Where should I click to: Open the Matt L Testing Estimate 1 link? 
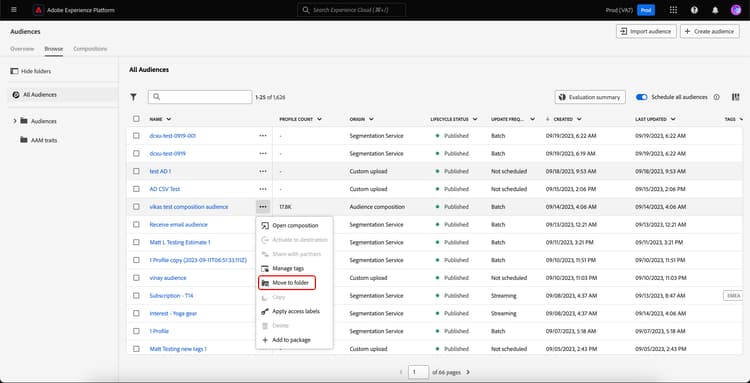coord(180,242)
